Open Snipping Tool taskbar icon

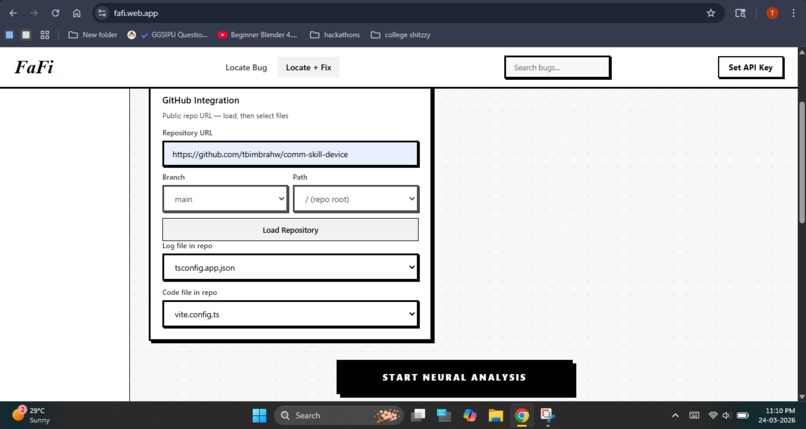[x=547, y=415]
